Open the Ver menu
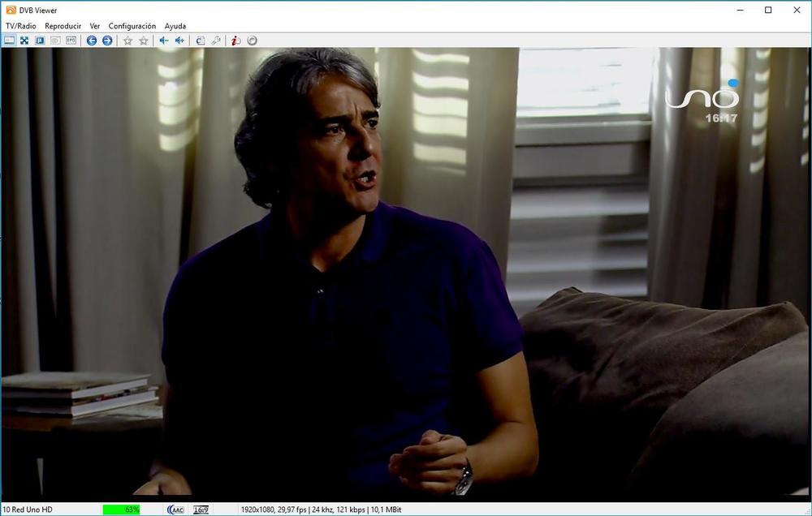Screen dimensions: 812x516 (95, 26)
